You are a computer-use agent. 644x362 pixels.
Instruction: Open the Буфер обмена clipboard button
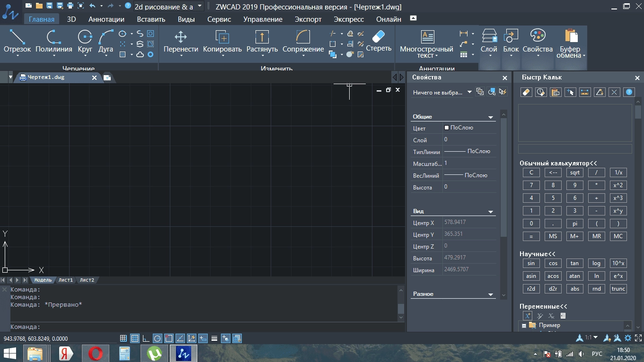click(x=571, y=43)
